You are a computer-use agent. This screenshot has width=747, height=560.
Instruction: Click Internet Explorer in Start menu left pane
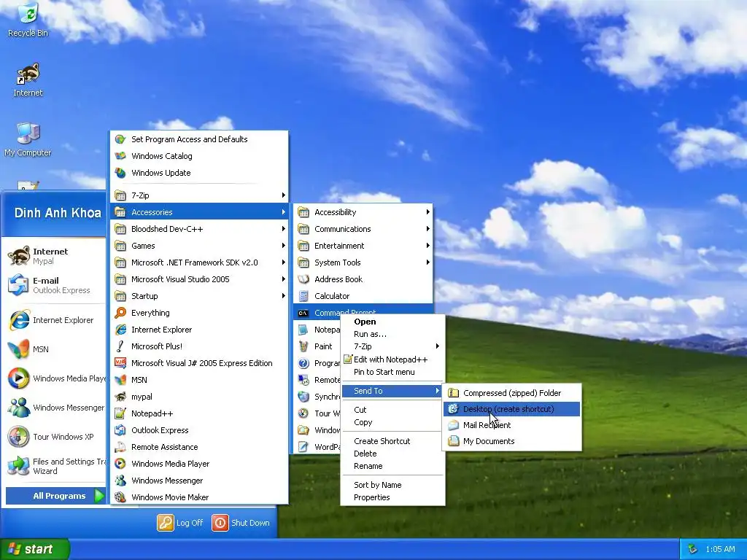click(55, 320)
